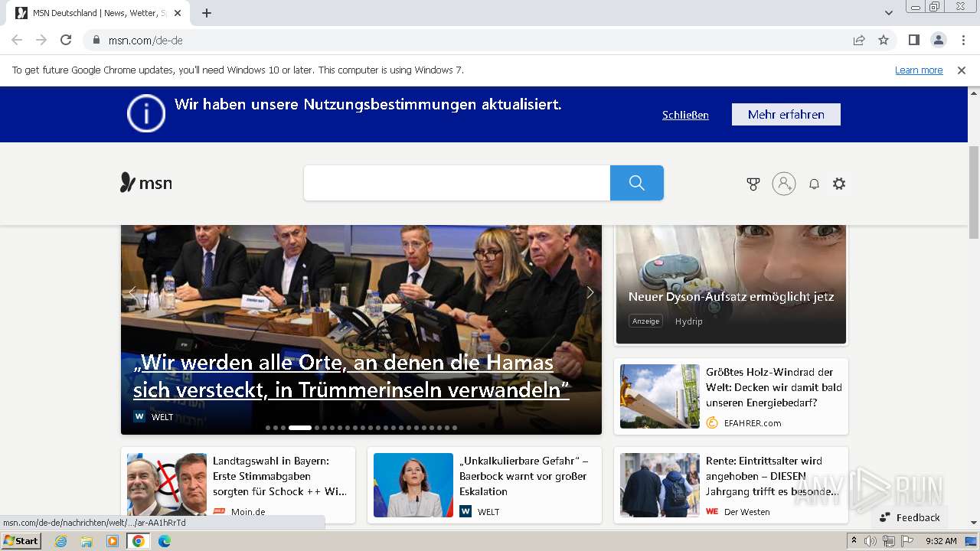Select the active carousel indicator dot
Screen dimensions: 980x551
(300, 428)
